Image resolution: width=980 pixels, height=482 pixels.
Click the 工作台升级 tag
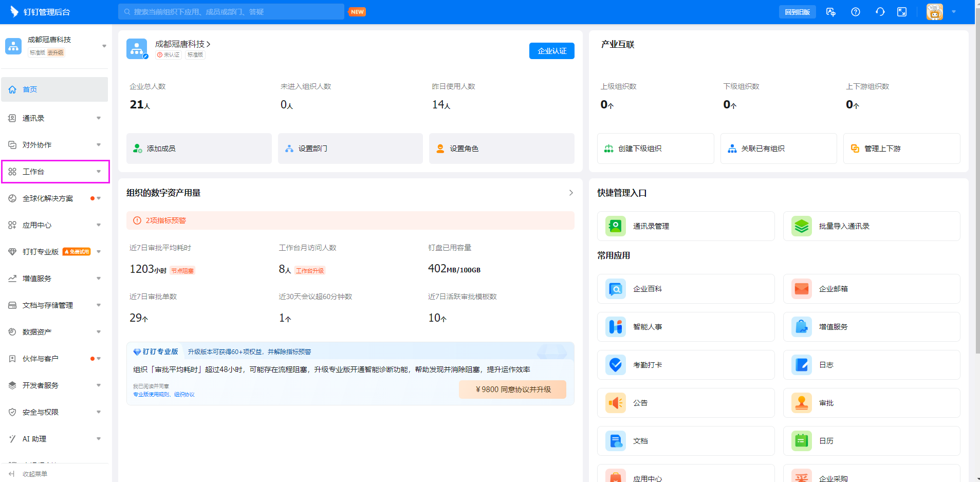coord(310,271)
